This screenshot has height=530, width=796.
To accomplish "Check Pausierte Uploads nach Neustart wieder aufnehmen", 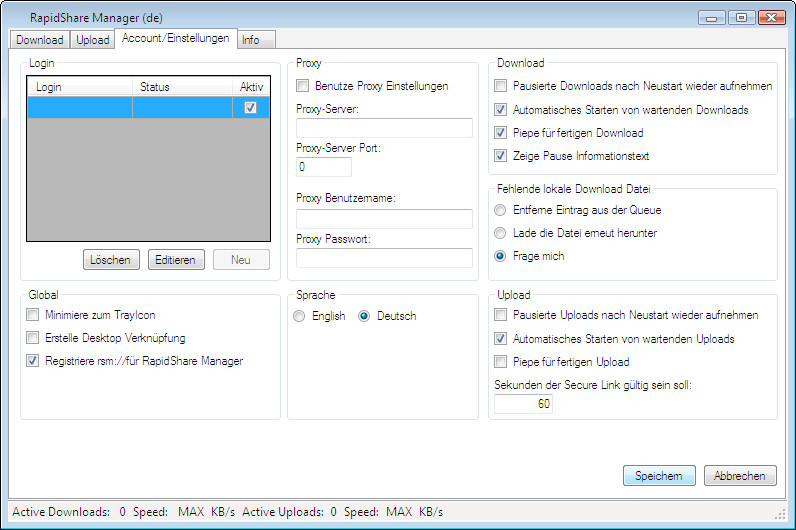I will pyautogui.click(x=501, y=315).
